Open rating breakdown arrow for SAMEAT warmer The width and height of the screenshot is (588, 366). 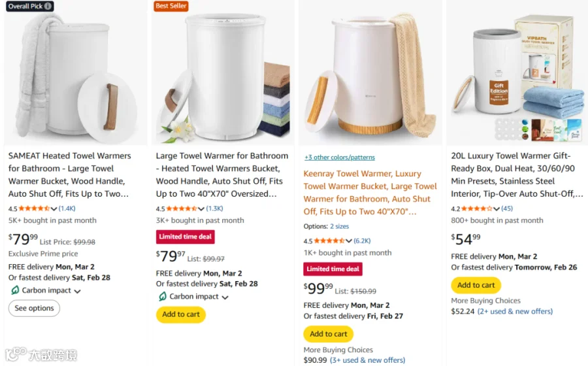pos(54,209)
